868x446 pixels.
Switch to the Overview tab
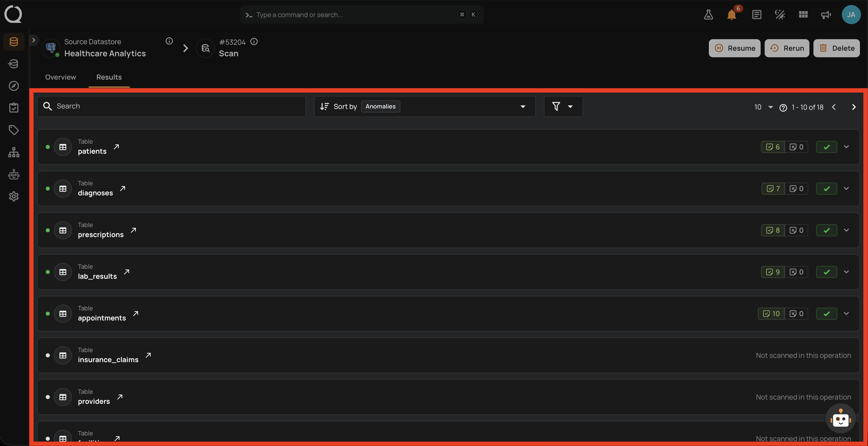(61, 77)
